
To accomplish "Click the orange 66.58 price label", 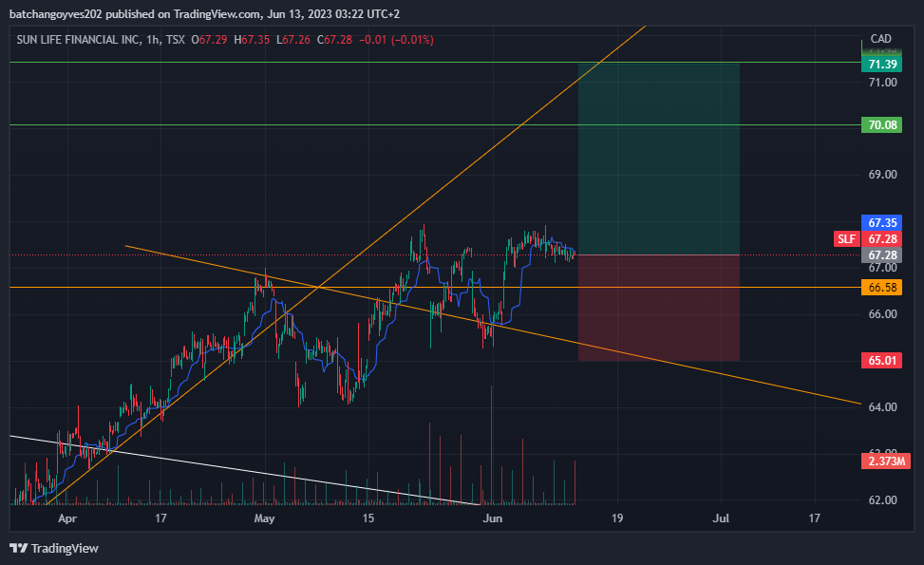I will 881,288.
